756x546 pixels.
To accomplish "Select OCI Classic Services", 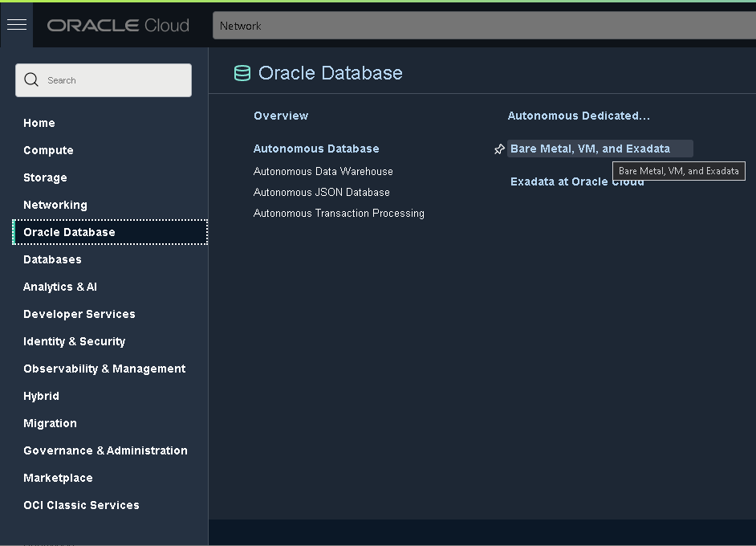I will (x=81, y=505).
